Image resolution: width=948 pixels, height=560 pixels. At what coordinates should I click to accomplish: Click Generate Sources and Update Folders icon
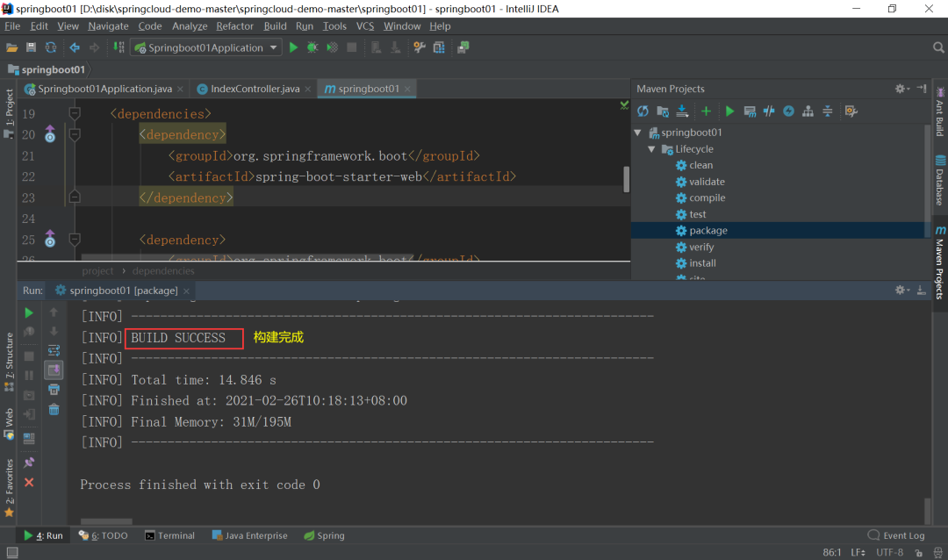coord(663,111)
